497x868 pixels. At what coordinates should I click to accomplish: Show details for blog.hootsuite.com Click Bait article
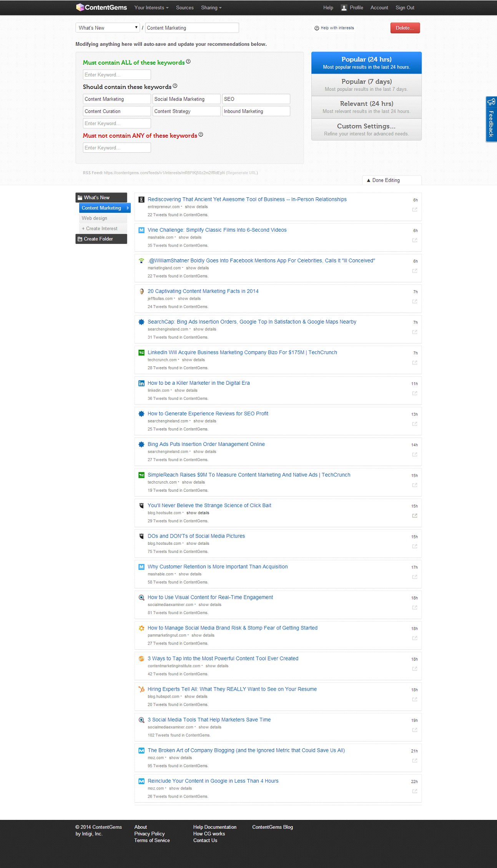point(198,513)
